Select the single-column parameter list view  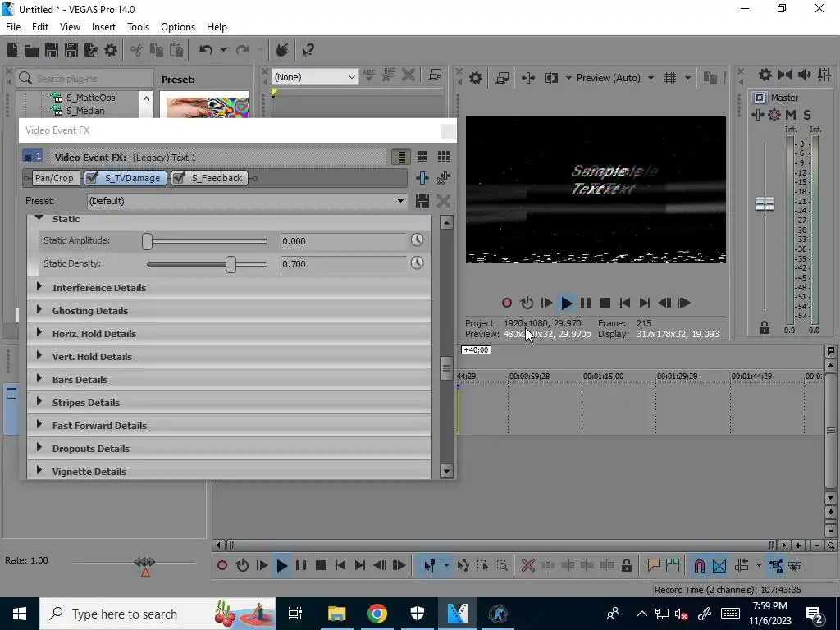pyautogui.click(x=400, y=157)
